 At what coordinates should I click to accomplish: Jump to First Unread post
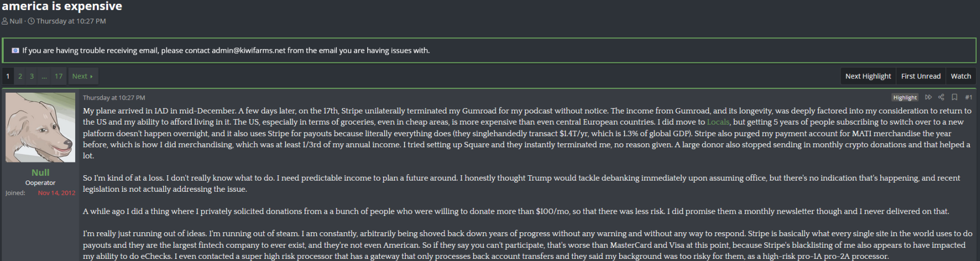click(x=921, y=76)
